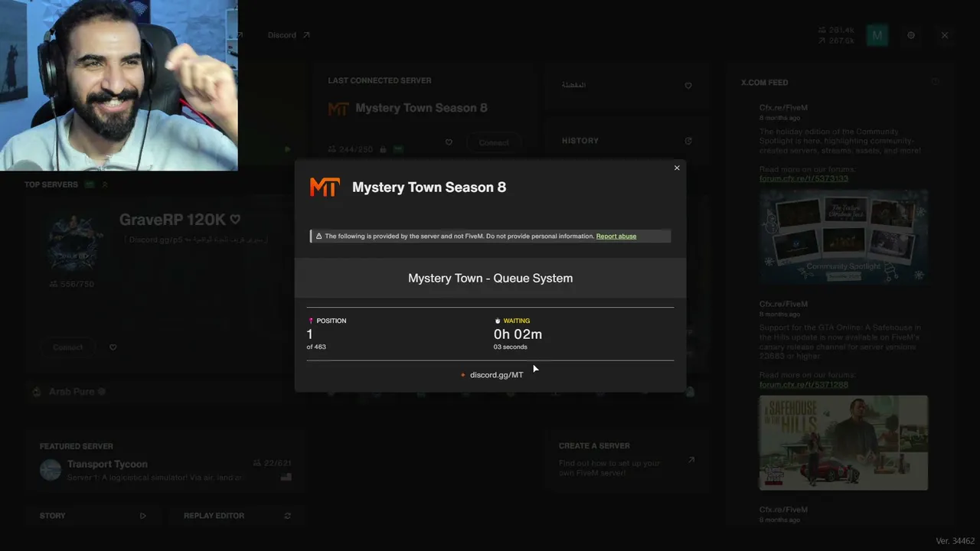The height and width of the screenshot is (551, 980).
Task: Click the icon beside X.COM FEED header
Action: [x=935, y=82]
